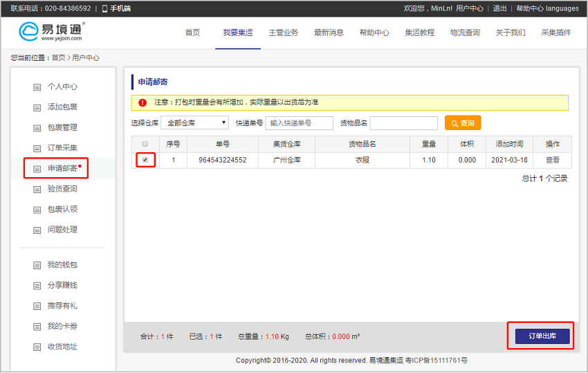Open the 全部仓库 warehouse dropdown
588x373 pixels.
[194, 123]
